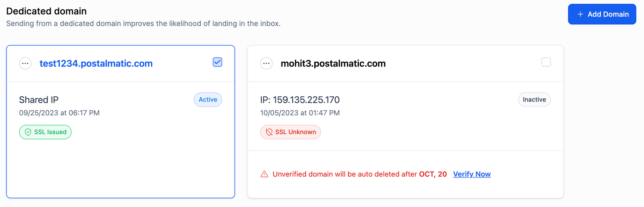644x207 pixels.
Task: Click the red warning triangle icon
Action: click(x=264, y=174)
